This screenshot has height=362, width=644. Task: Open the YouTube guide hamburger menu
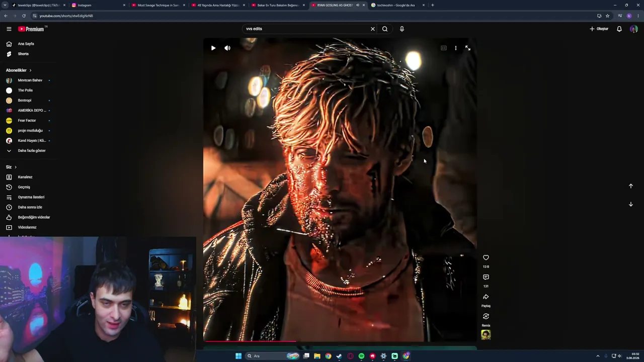click(x=9, y=29)
